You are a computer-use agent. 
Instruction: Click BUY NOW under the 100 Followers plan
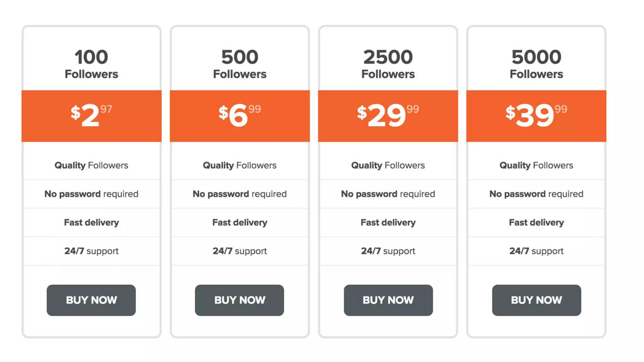pos(91,300)
